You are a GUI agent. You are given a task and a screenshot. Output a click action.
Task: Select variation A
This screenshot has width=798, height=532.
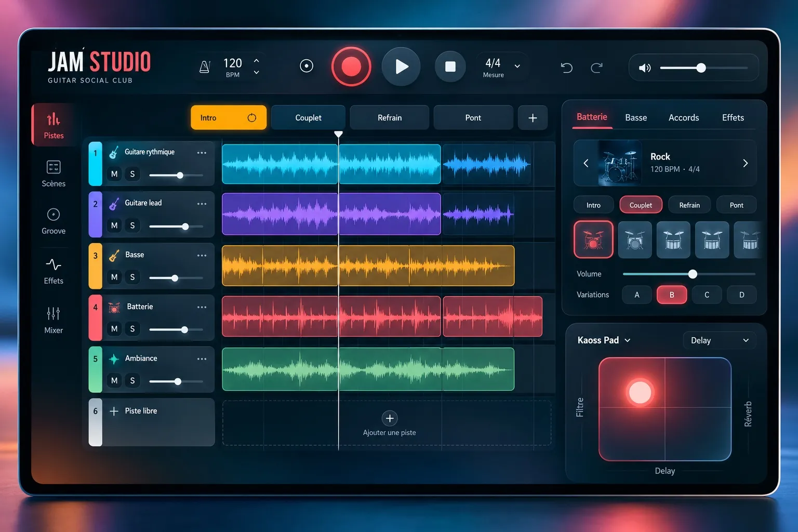coord(637,295)
